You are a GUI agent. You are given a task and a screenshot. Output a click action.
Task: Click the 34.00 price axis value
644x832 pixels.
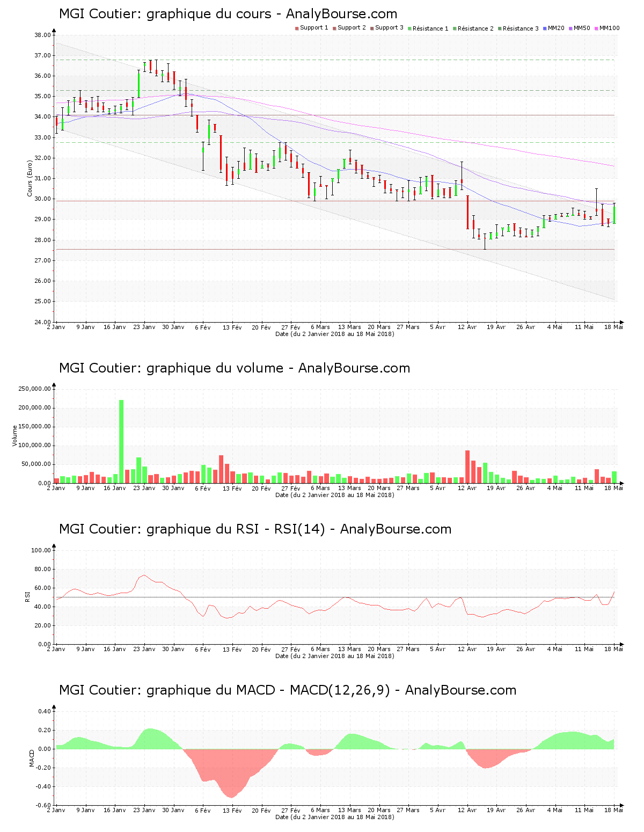pos(42,117)
